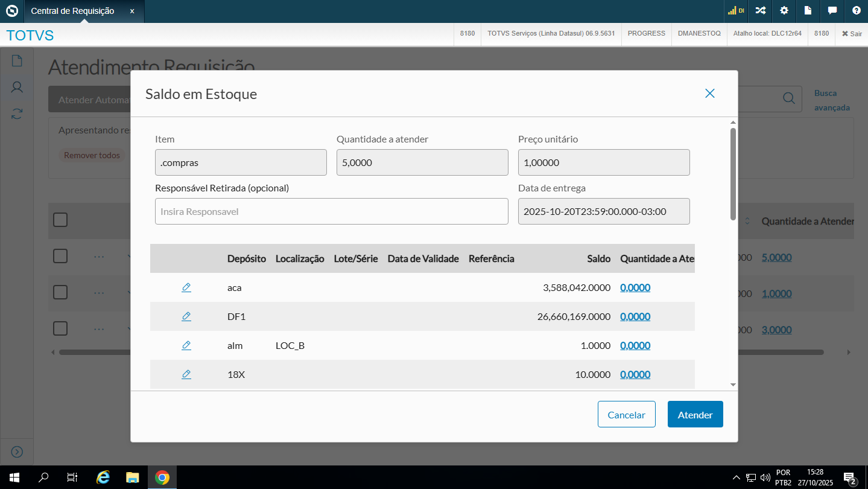This screenshot has width=868, height=489.
Task: Close the Central de Requisição tab
Action: coord(132,11)
